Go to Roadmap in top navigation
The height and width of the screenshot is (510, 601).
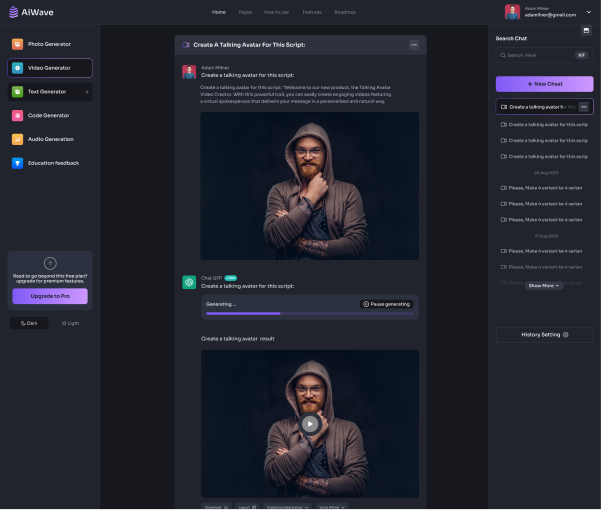click(345, 12)
